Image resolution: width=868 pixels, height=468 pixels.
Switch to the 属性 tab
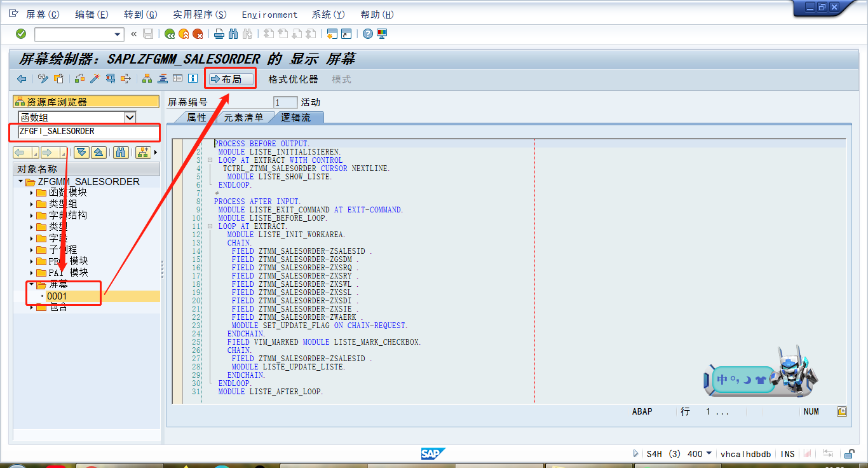pyautogui.click(x=196, y=118)
